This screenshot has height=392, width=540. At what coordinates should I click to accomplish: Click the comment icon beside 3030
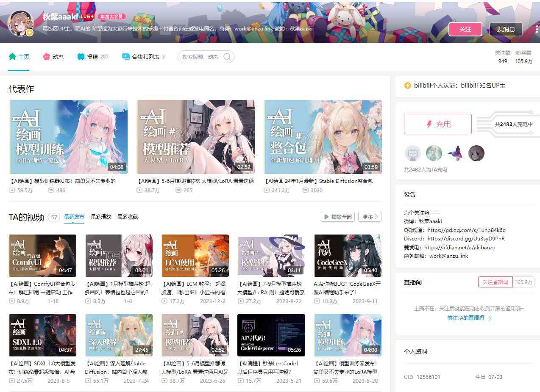[306, 190]
